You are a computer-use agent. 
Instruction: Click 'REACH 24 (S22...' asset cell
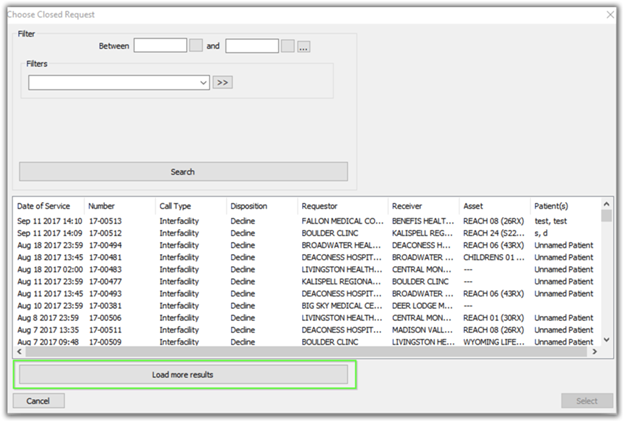point(493,233)
